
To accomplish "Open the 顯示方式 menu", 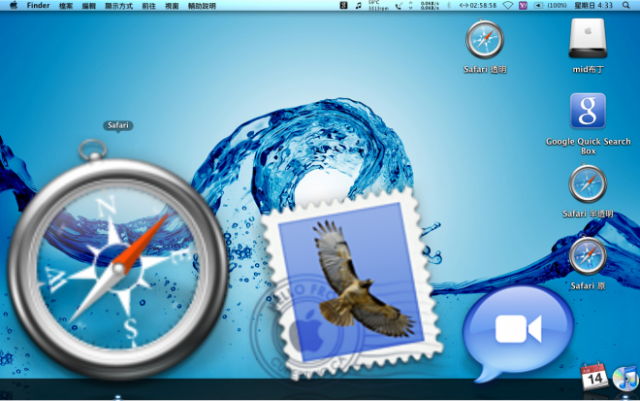I will [119, 6].
